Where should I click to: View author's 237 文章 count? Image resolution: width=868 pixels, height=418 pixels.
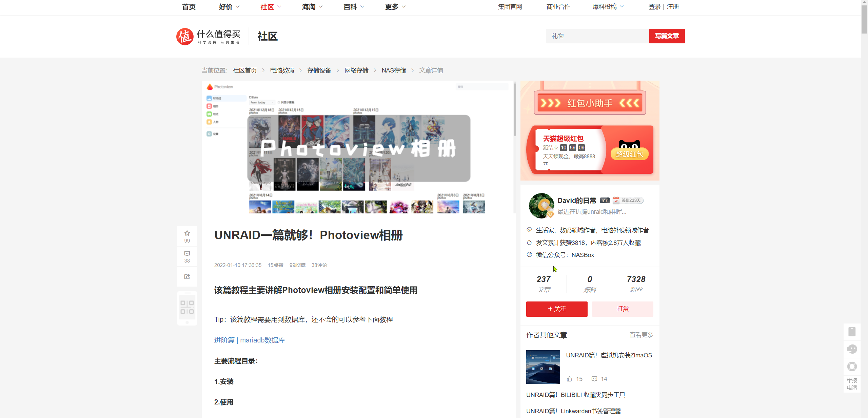coord(544,284)
